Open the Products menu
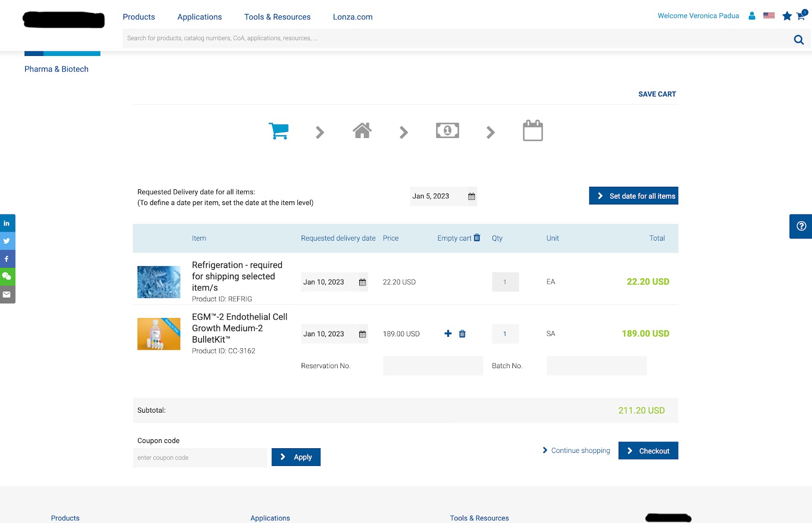Image resolution: width=812 pixels, height=523 pixels. (139, 17)
